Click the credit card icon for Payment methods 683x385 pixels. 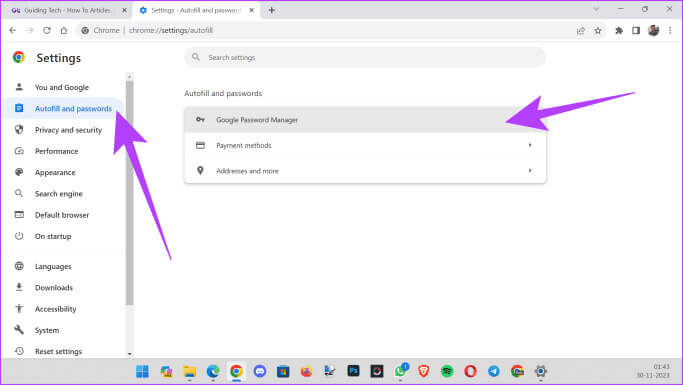pos(200,145)
